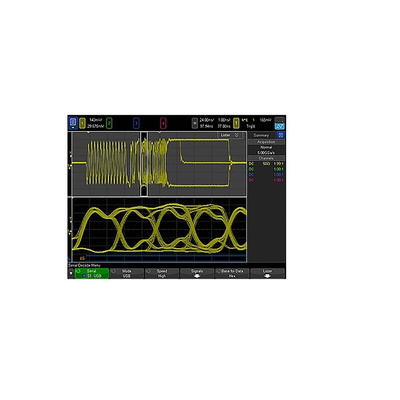The image size is (400, 400).
Task: Open the Signals softkey submenu
Action: pos(197,273)
